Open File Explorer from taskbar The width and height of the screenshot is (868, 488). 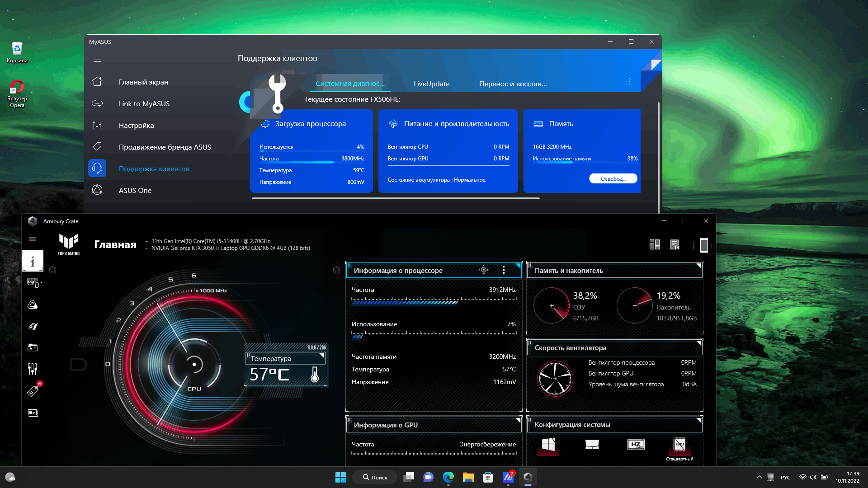[x=468, y=477]
